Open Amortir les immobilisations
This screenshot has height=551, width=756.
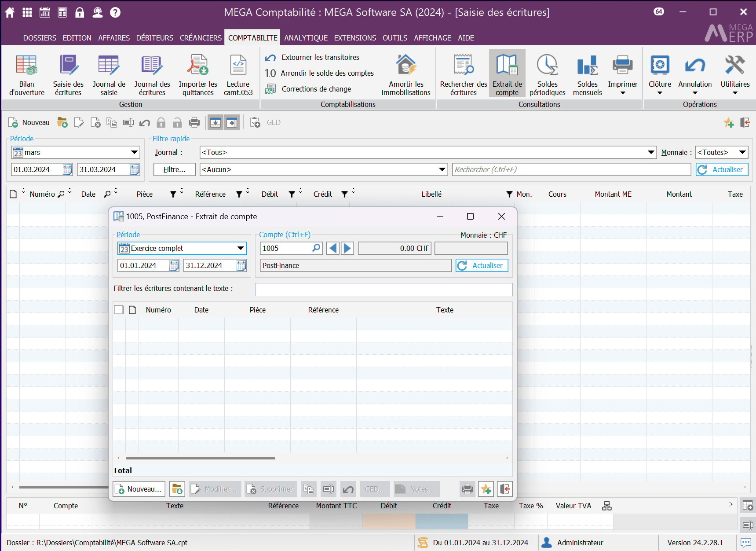coord(405,74)
